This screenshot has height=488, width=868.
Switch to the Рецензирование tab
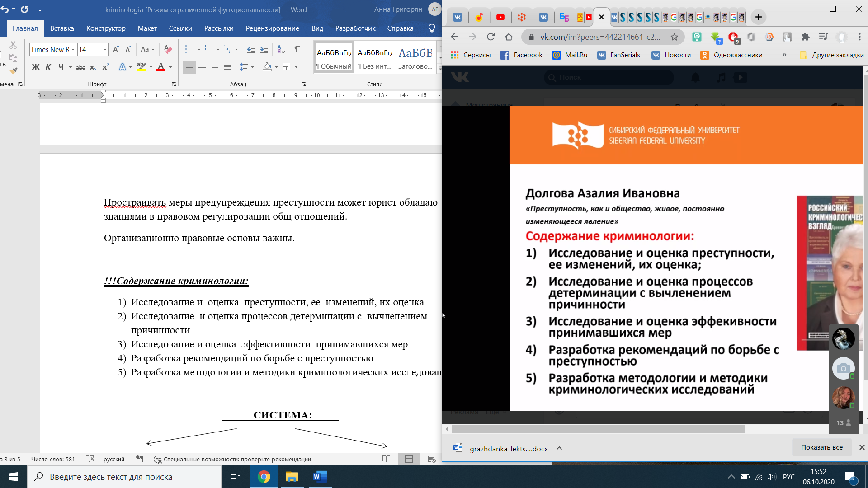(x=272, y=28)
